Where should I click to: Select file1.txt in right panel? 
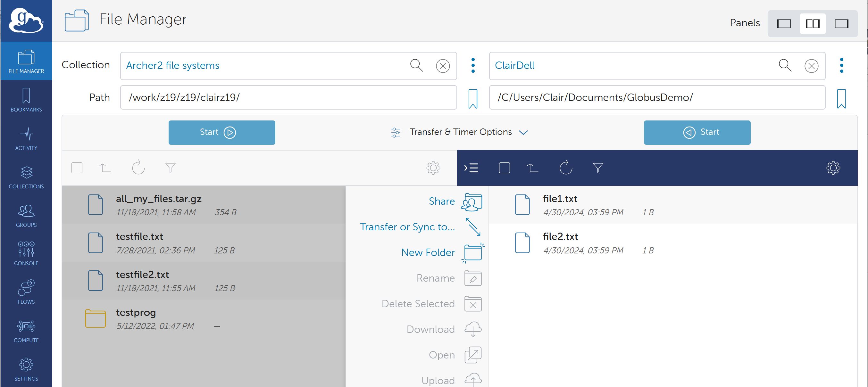click(x=673, y=205)
